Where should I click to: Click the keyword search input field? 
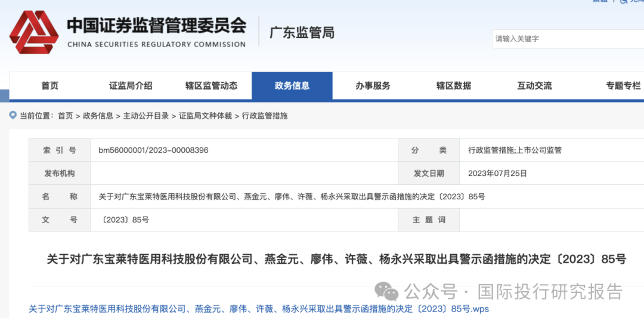[x=568, y=39]
